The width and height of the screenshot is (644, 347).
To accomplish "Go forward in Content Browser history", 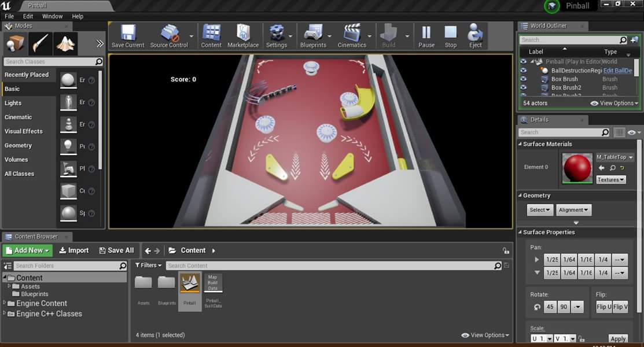I will click(x=157, y=250).
